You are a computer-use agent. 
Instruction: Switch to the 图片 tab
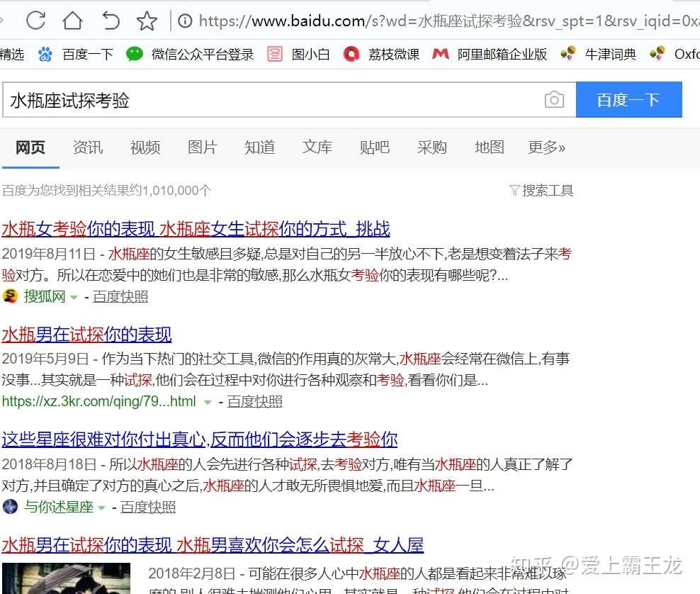(202, 147)
